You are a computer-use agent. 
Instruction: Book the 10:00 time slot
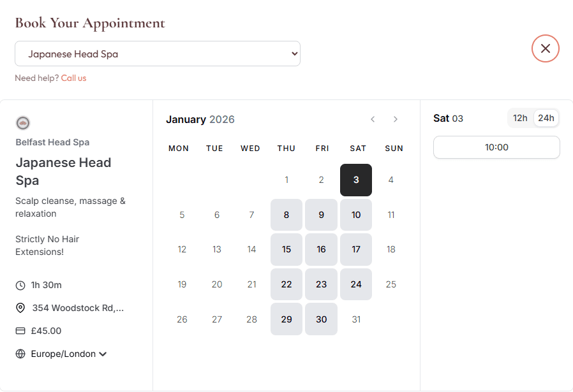point(496,147)
